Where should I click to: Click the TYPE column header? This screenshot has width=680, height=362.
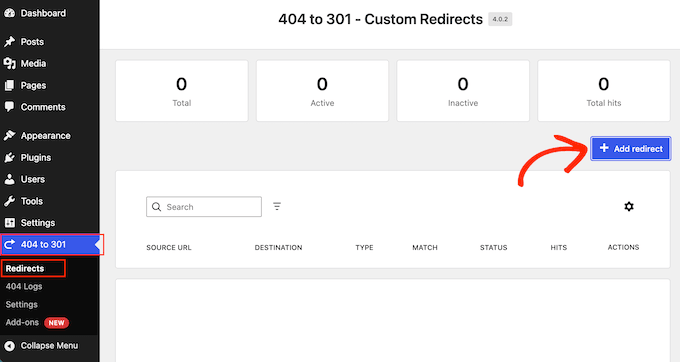pyautogui.click(x=364, y=248)
